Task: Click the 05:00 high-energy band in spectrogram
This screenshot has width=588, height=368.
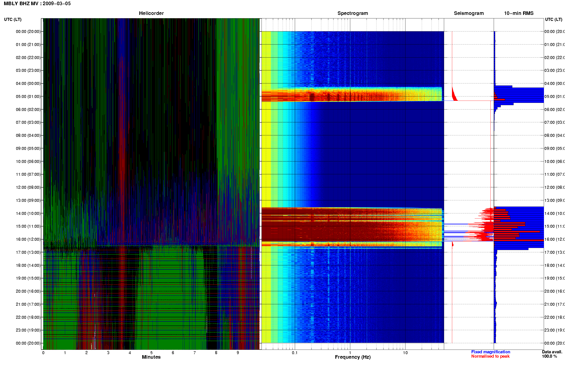Action: coord(351,94)
